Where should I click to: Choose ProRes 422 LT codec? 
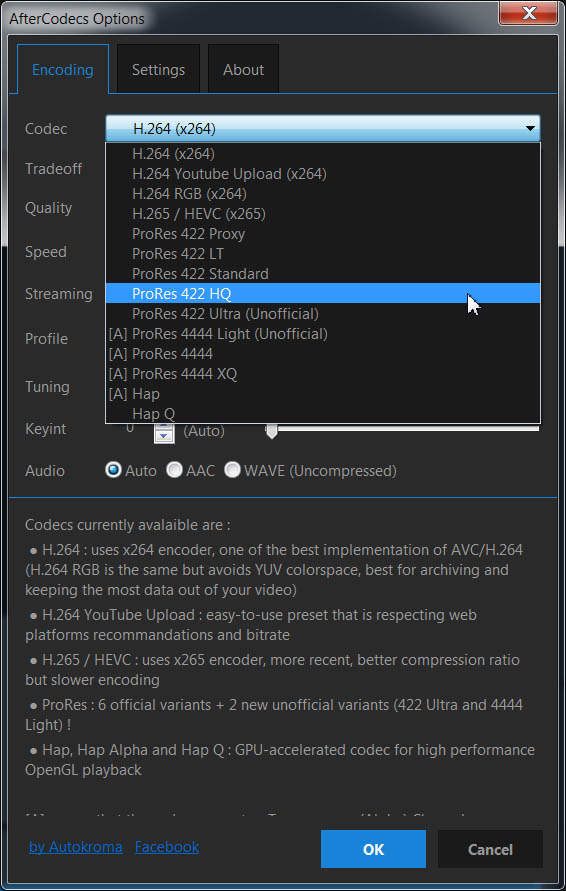pos(323,253)
